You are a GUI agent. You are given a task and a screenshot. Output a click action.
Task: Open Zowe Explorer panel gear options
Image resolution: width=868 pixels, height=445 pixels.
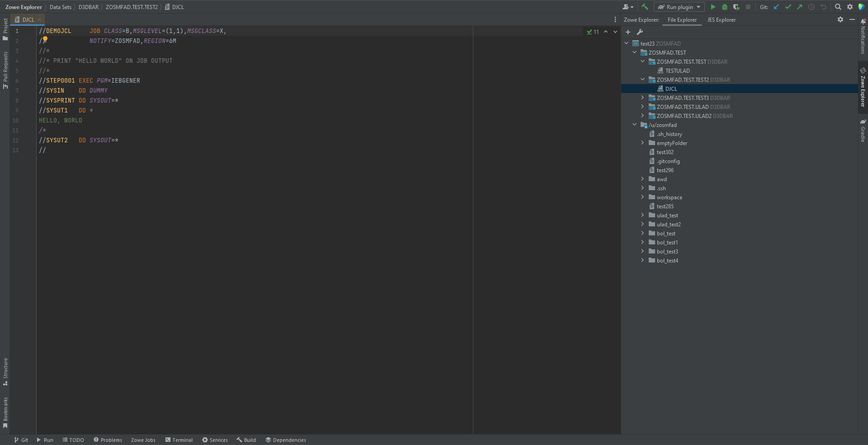[x=840, y=19]
